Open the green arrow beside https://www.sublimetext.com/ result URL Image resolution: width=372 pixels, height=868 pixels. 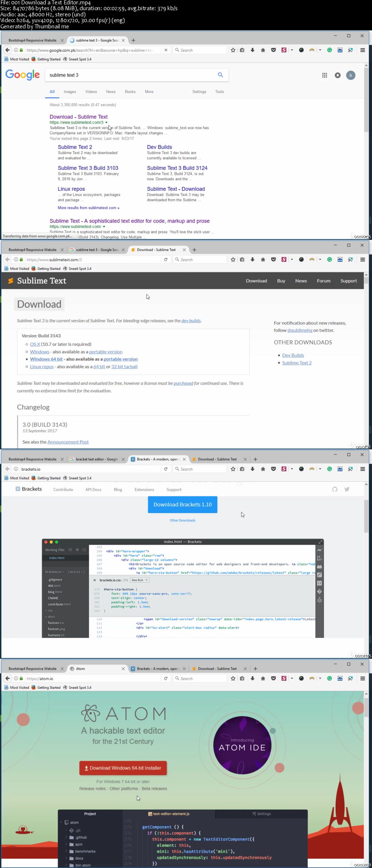(x=104, y=227)
